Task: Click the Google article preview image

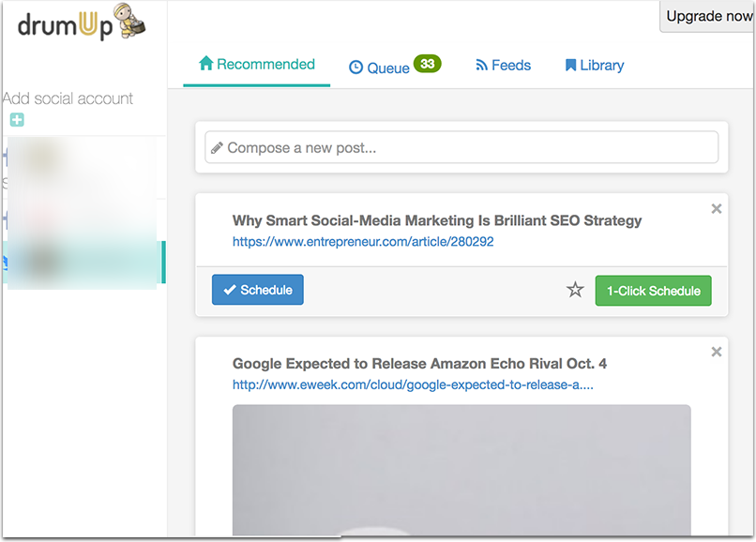Action: click(461, 469)
